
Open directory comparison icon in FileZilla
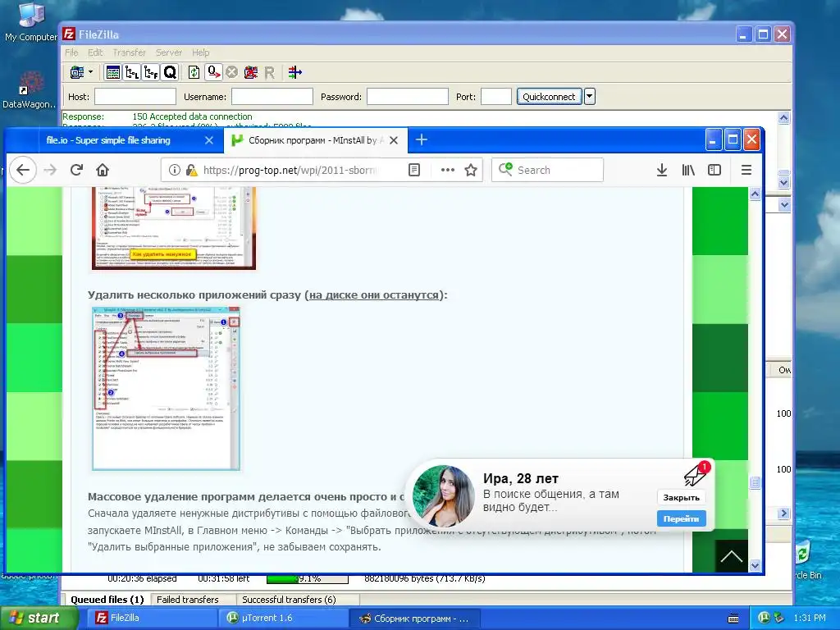tap(294, 72)
